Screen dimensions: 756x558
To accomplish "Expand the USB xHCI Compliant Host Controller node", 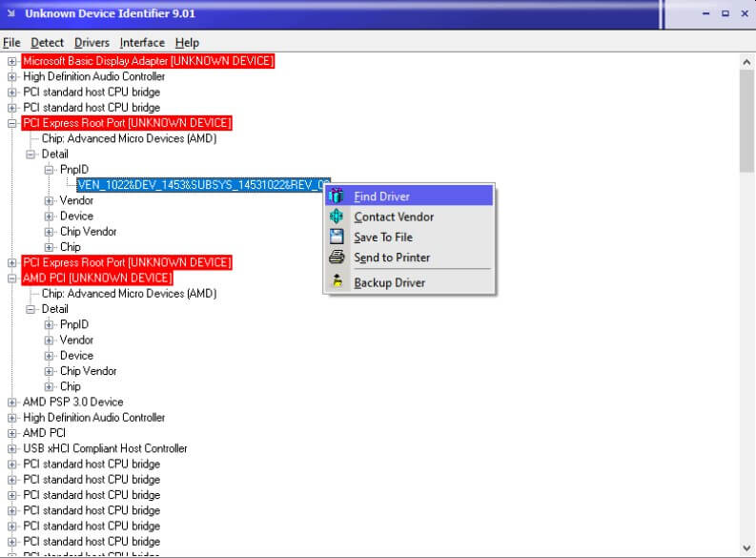I will coord(12,448).
